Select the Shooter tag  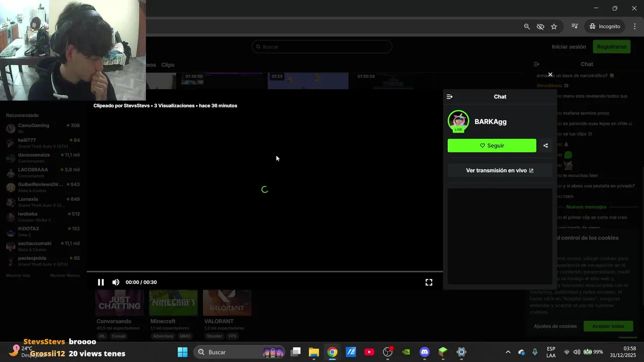point(214,336)
